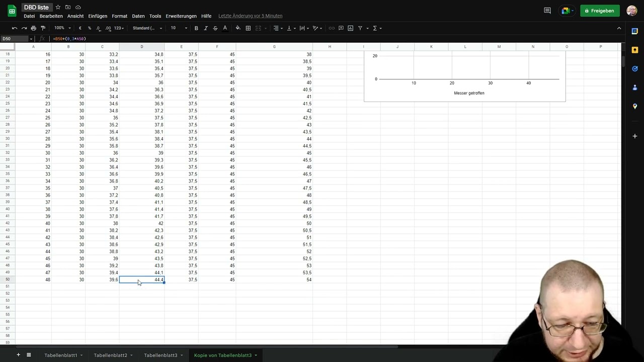Open "Letzte Änderung vor 5 Minuten" version history
Viewport: 644px width, 362px height.
(250, 16)
